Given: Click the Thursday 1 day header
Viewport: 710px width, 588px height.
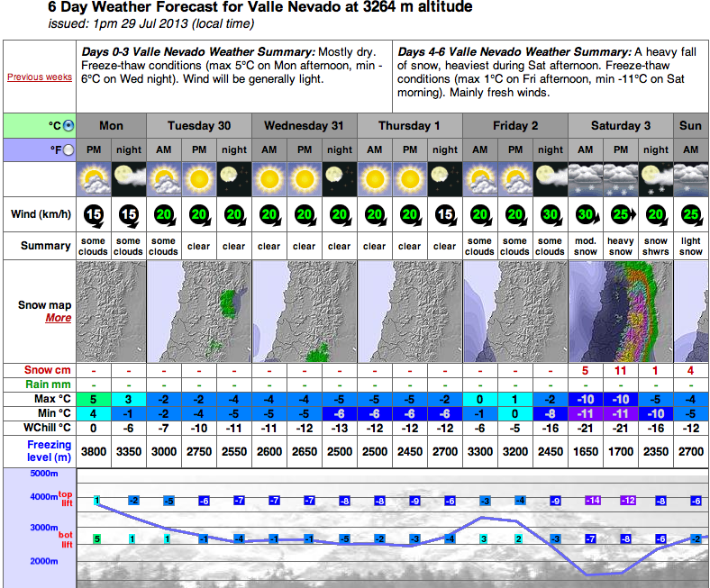Looking at the screenshot, I should 410,126.
